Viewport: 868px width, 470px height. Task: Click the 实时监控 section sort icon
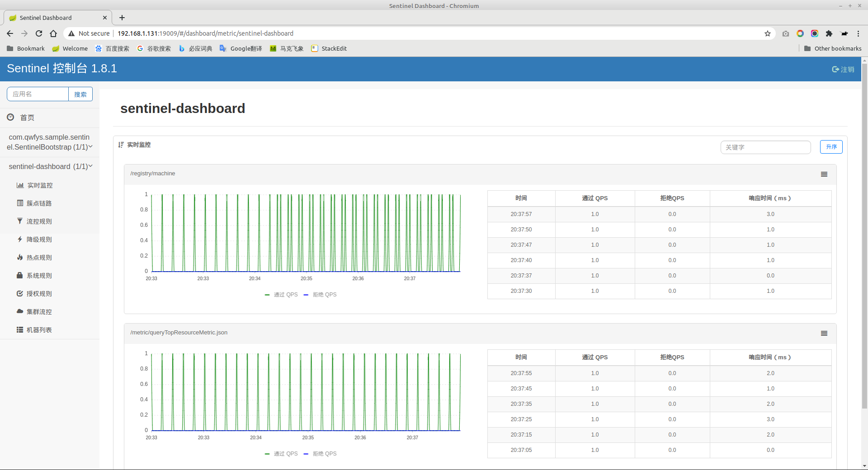click(121, 145)
